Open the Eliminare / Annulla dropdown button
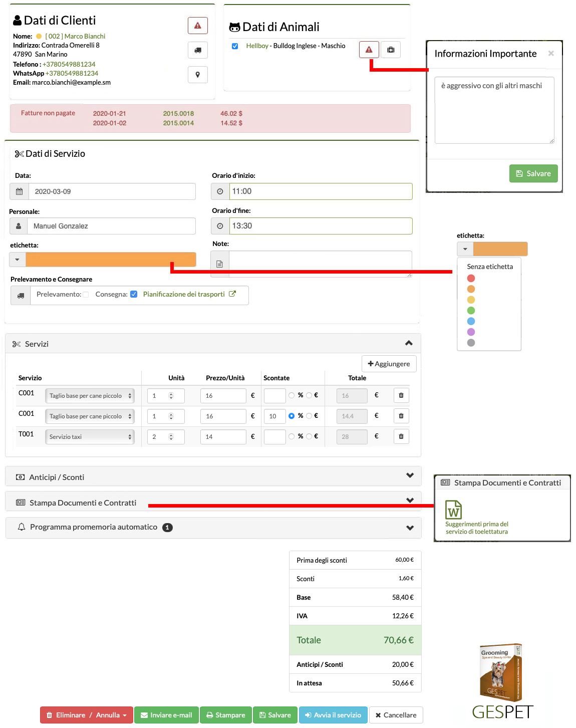Image resolution: width=576 pixels, height=728 pixels. (87, 715)
